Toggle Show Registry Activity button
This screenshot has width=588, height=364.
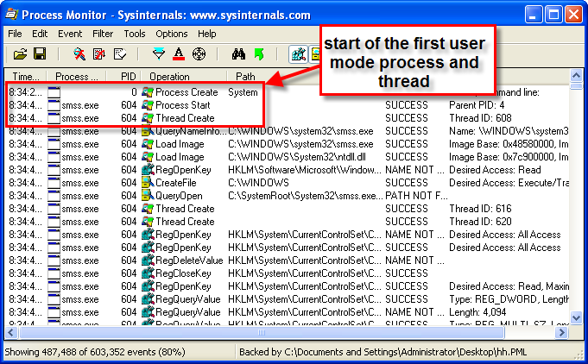(297, 54)
